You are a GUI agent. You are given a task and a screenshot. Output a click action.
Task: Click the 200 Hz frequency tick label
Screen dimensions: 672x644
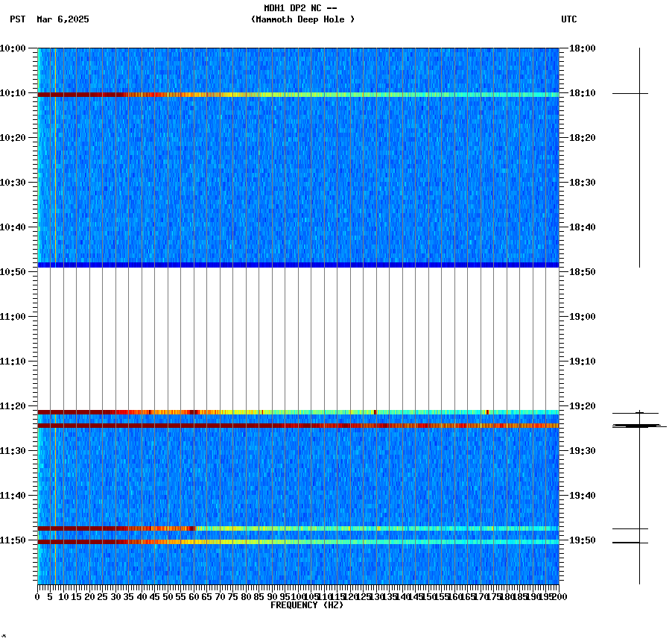tap(560, 596)
